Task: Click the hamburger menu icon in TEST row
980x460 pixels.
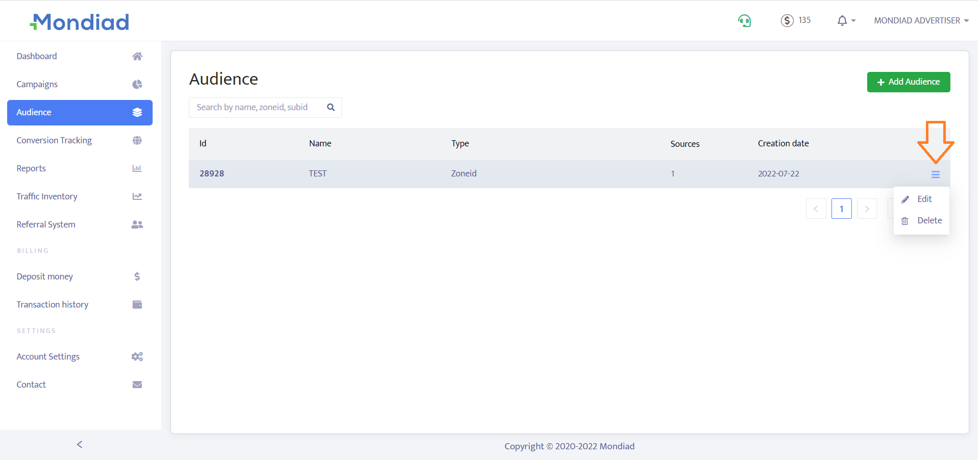Action: point(935,174)
